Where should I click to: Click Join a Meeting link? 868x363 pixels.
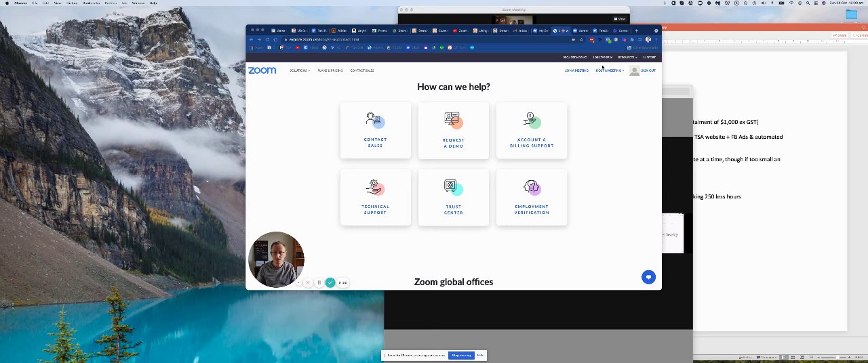click(x=576, y=70)
